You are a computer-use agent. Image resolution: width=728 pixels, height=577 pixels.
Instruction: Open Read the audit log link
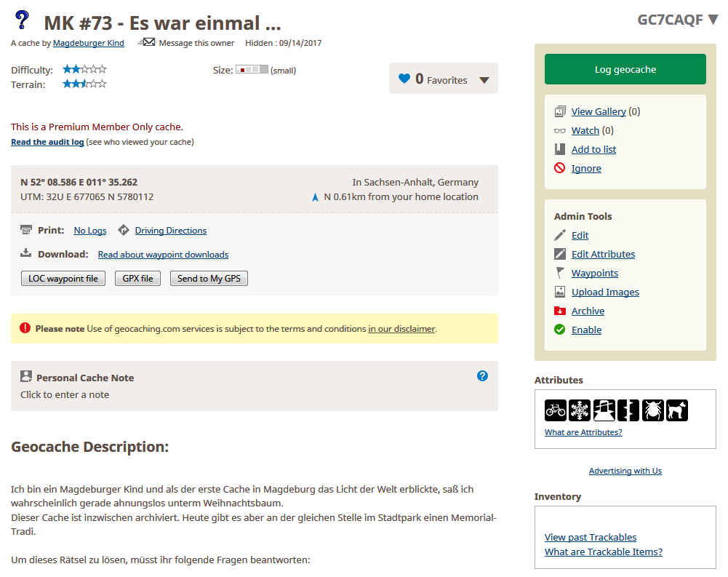coord(47,142)
